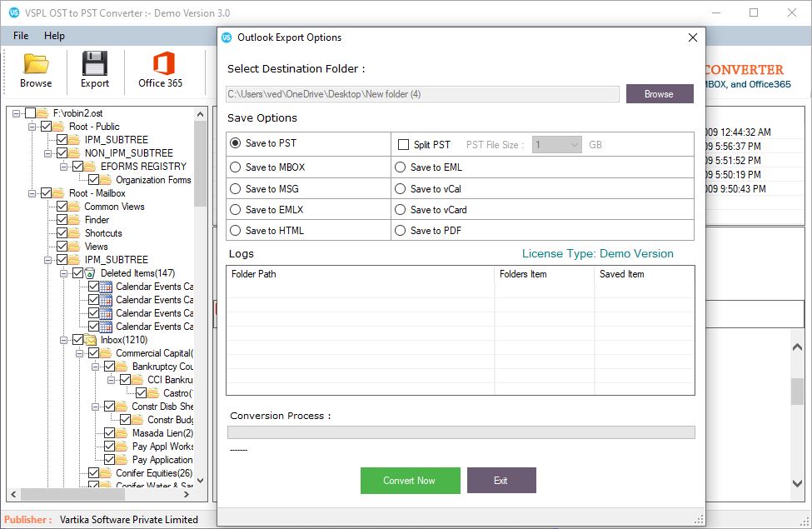
Task: Click the Exit button
Action: coord(501,481)
